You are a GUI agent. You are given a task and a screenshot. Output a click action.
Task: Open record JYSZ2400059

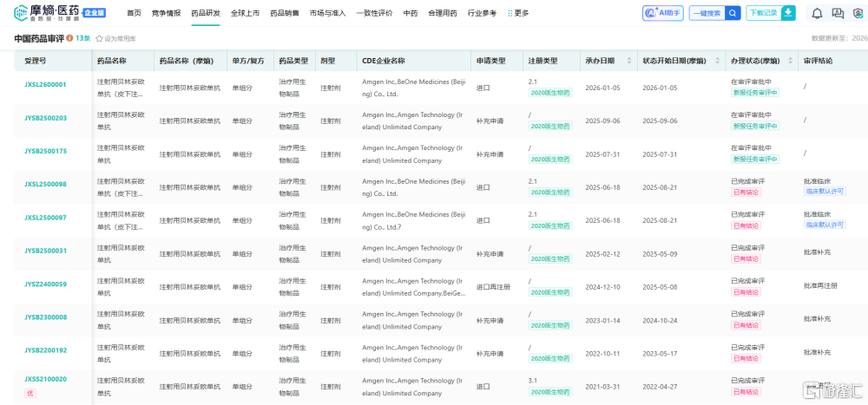(x=45, y=284)
